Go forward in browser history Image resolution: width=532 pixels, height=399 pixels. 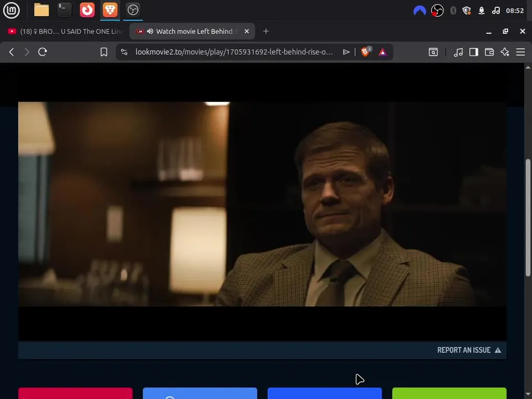[x=27, y=52]
